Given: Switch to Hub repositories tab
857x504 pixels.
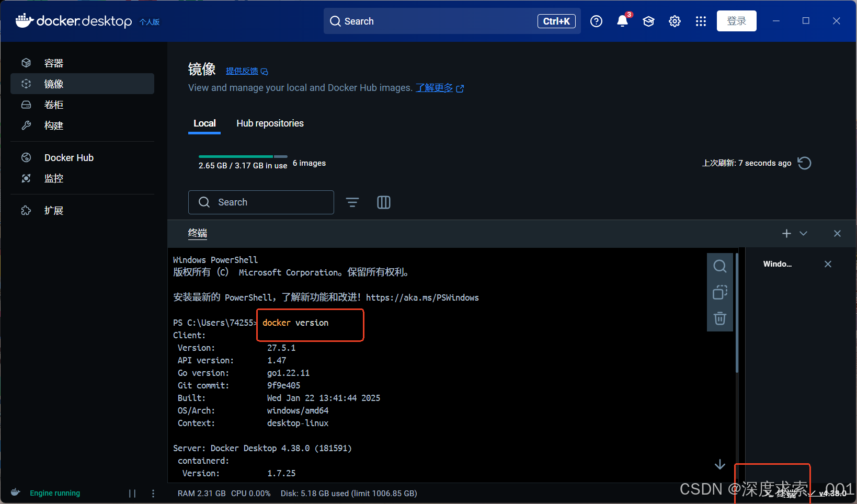Looking at the screenshot, I should [x=270, y=123].
